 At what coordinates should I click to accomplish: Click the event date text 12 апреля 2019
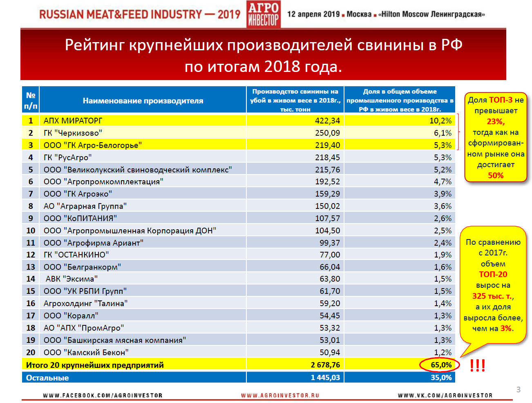tap(313, 14)
